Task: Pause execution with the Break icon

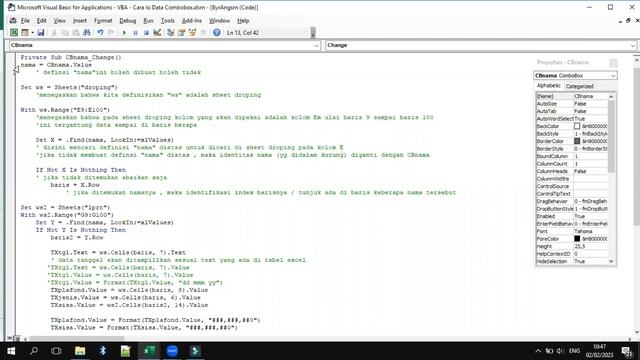Action: point(135,32)
